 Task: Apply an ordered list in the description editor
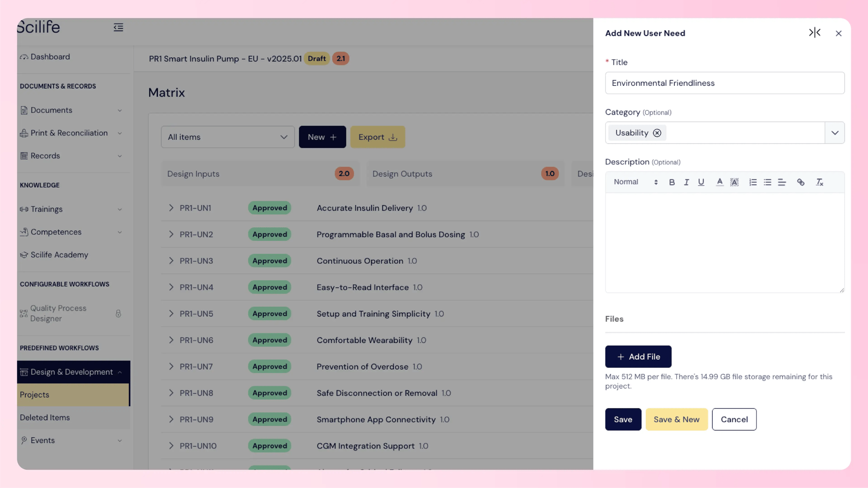(753, 182)
